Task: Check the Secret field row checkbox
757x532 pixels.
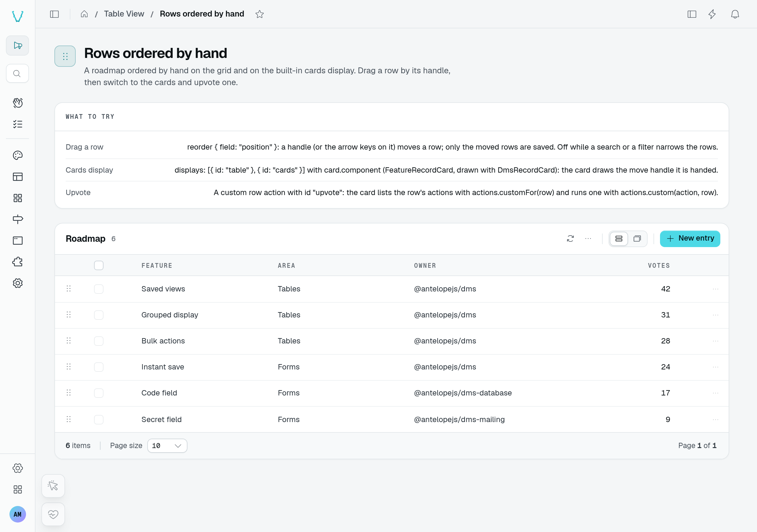Action: 98,419
